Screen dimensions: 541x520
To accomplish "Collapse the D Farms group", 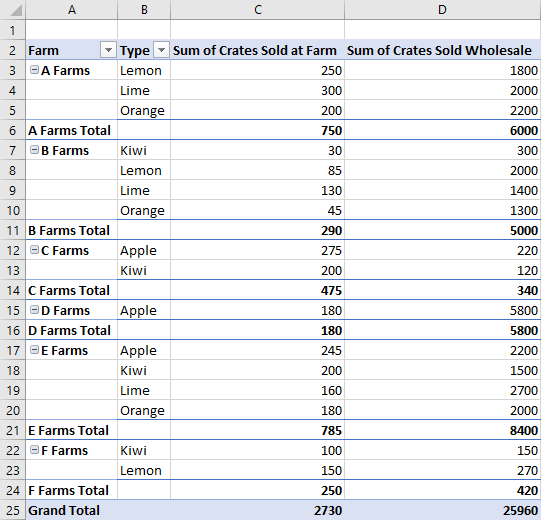I will coord(34,310).
